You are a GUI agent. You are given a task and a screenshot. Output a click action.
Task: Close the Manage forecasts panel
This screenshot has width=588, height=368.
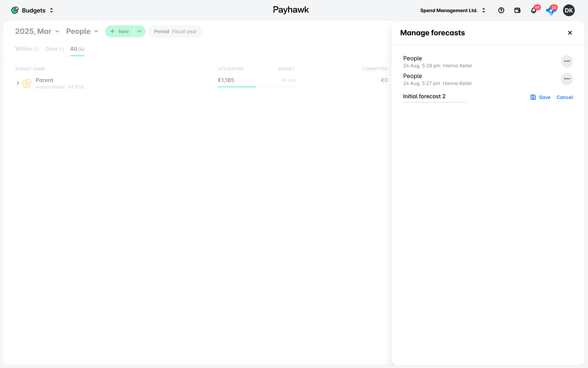[x=570, y=33]
